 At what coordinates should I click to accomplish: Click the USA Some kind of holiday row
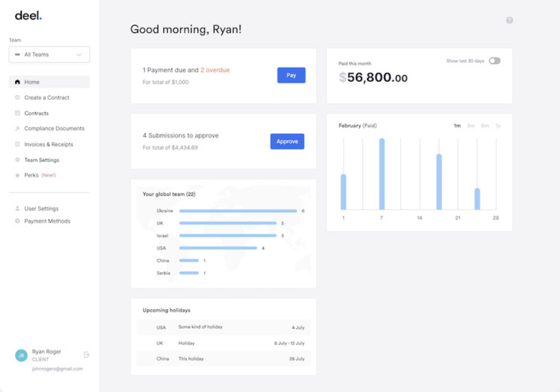(224, 328)
